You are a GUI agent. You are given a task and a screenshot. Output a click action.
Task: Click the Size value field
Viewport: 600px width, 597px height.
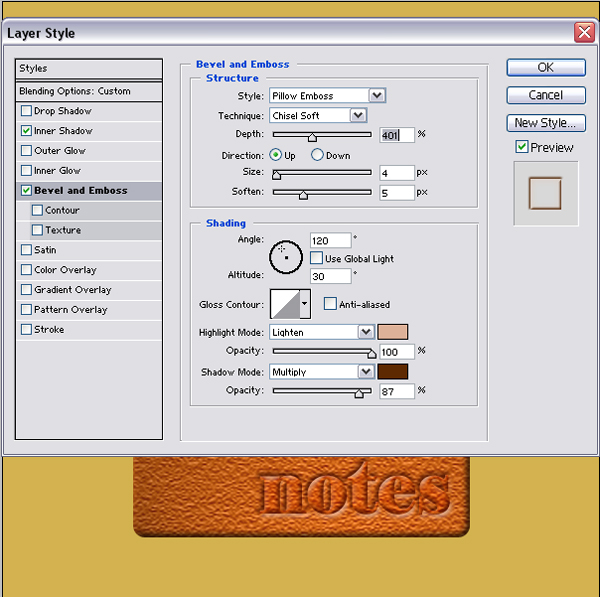[x=397, y=173]
